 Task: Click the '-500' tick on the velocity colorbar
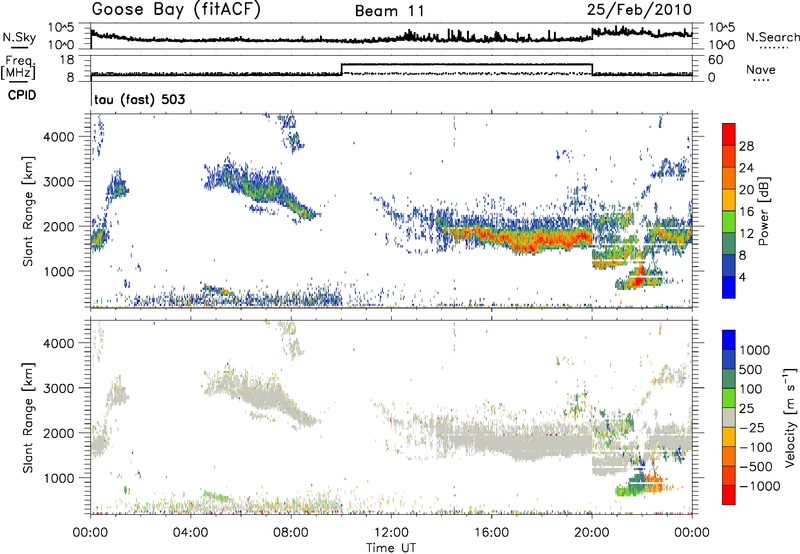coord(756,466)
